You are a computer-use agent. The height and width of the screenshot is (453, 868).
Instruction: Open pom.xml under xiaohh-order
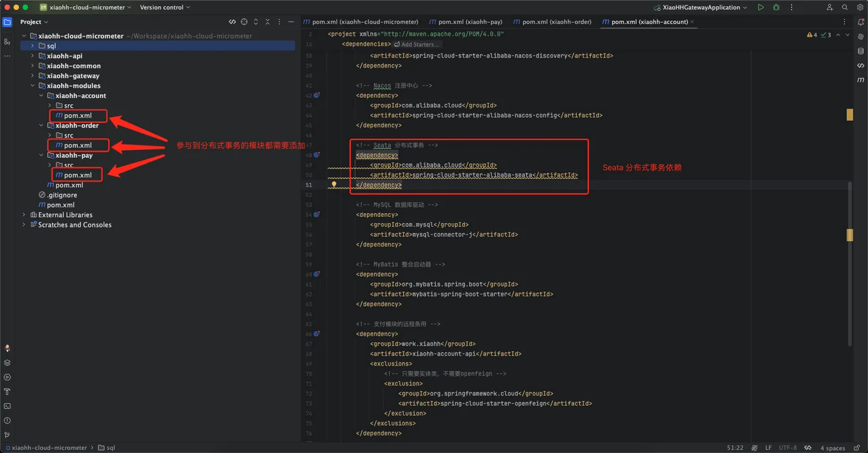pos(73,145)
